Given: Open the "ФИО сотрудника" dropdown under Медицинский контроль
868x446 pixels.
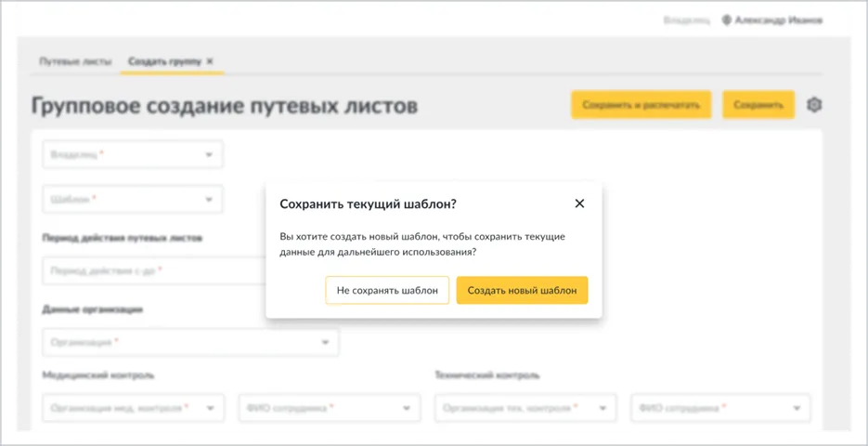Looking at the screenshot, I should click(x=330, y=408).
